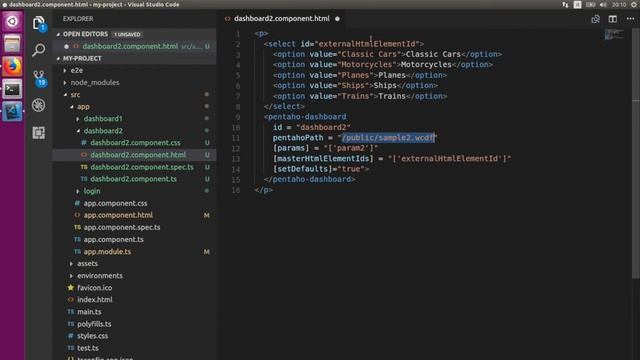Focus Visual Studio Code dock icon

click(x=12, y=111)
